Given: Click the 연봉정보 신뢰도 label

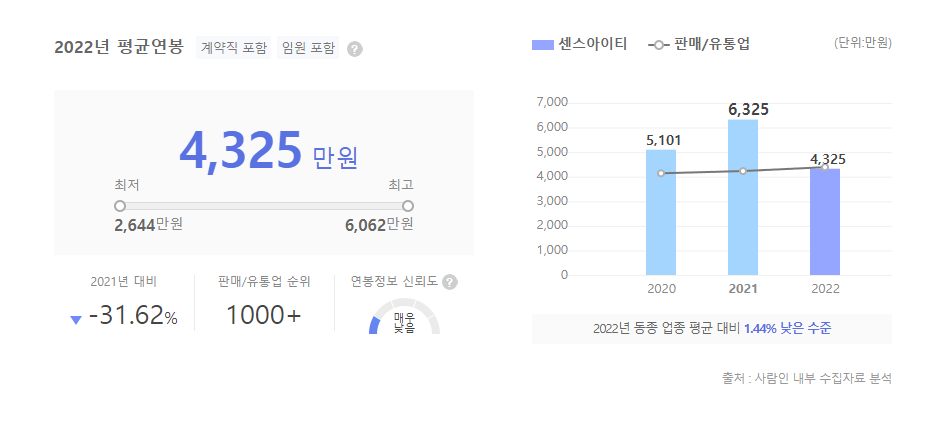Looking at the screenshot, I should click(x=394, y=282).
